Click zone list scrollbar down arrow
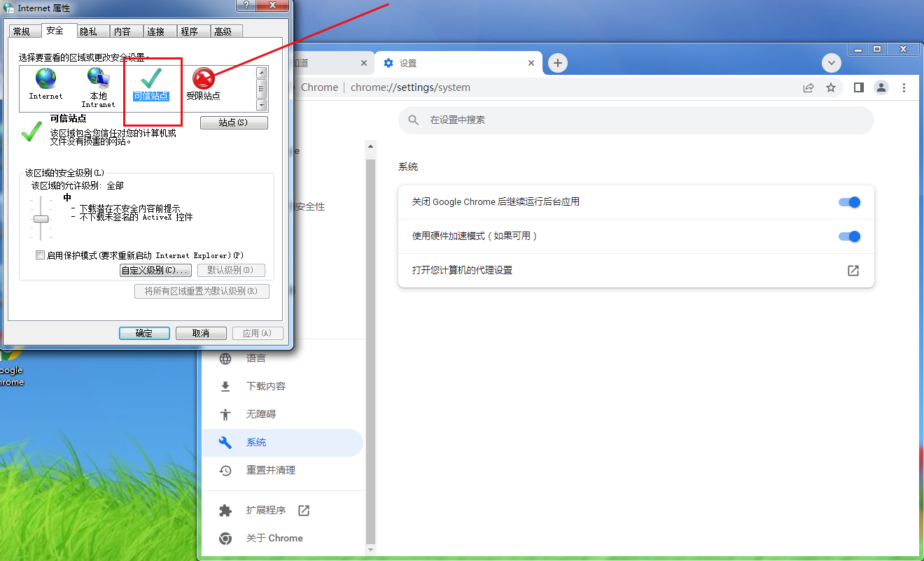The height and width of the screenshot is (561, 924). pos(262,105)
